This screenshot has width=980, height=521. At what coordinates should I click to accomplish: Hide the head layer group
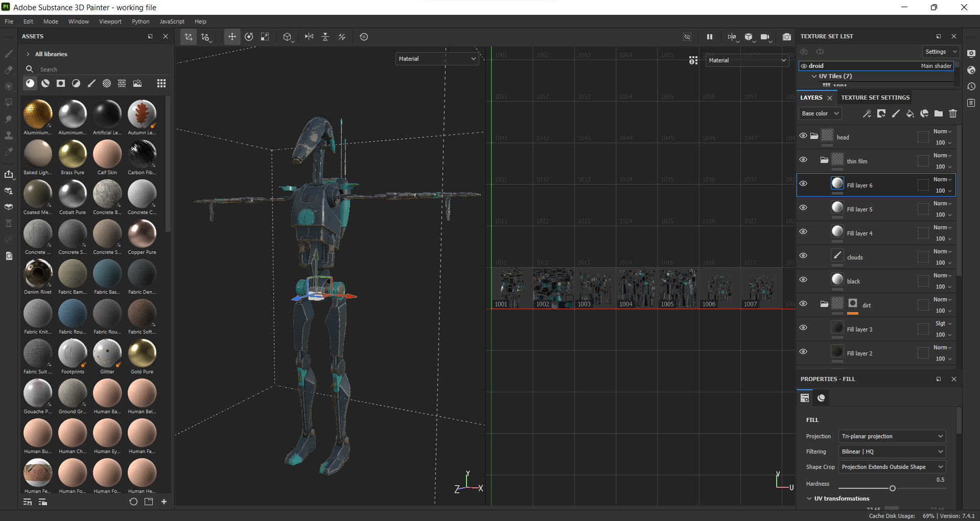tap(803, 136)
